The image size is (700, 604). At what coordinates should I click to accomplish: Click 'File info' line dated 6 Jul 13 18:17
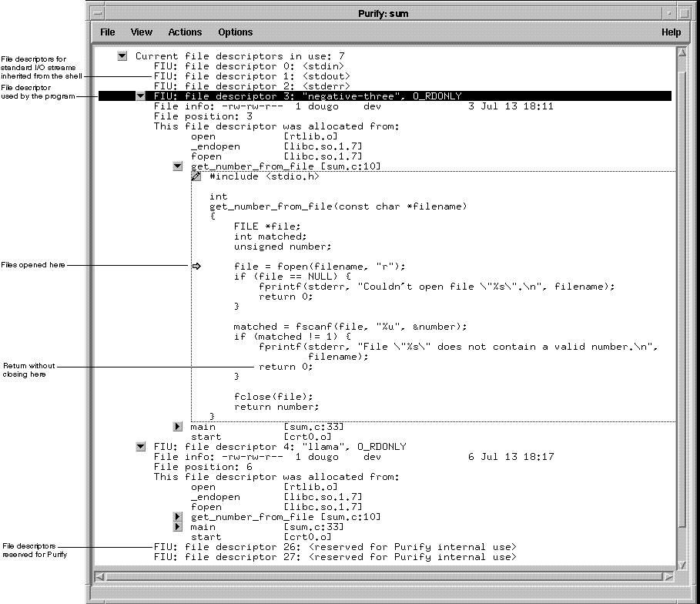pos(353,457)
